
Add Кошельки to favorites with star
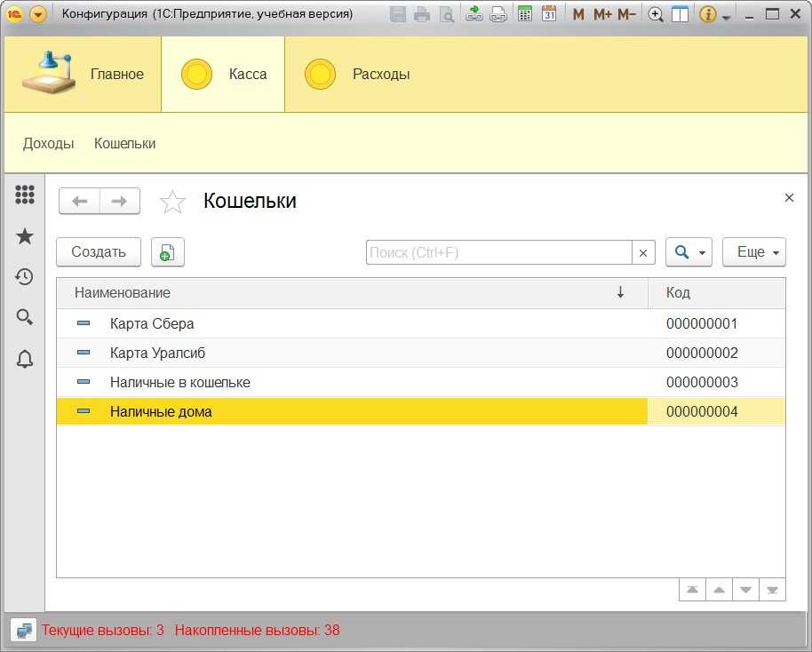point(172,202)
